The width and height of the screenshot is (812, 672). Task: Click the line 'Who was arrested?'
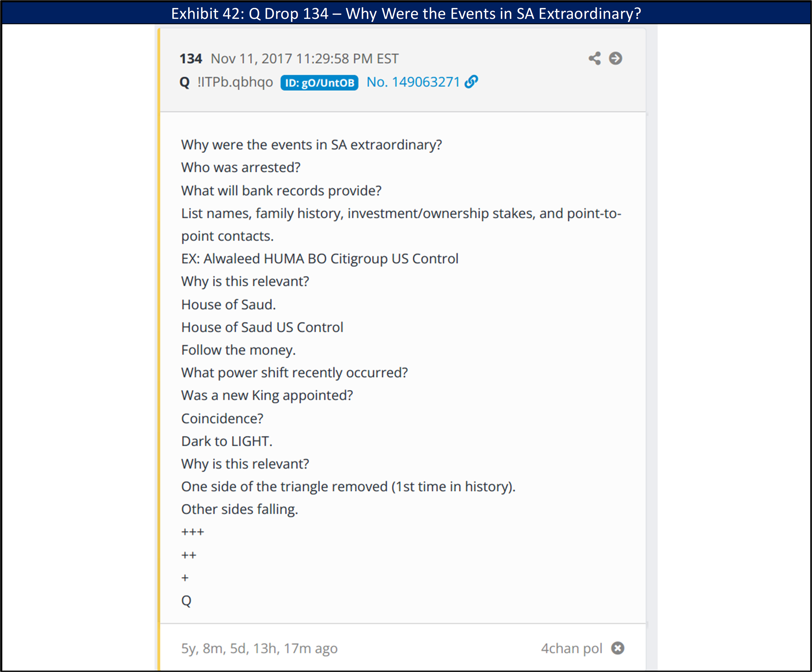240,167
